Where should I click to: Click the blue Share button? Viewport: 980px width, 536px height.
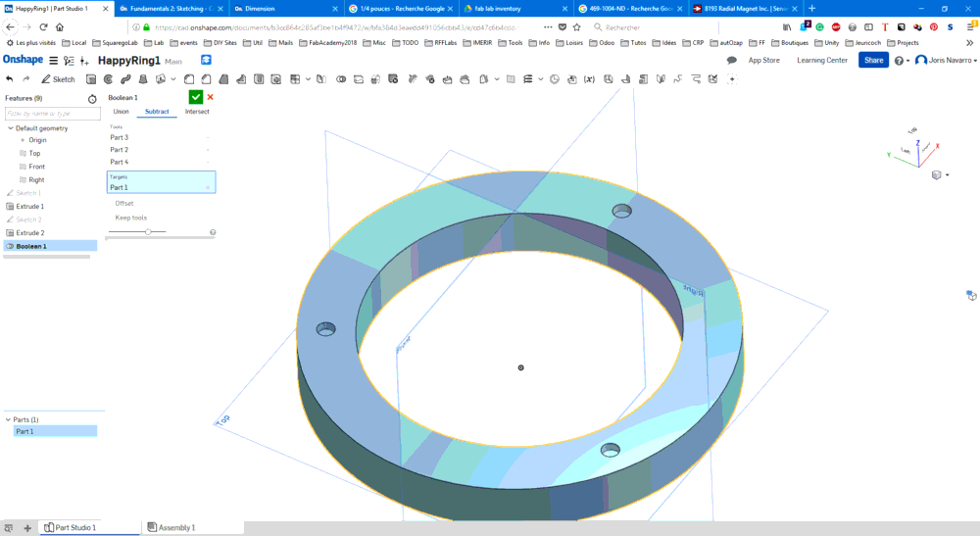[x=874, y=61]
